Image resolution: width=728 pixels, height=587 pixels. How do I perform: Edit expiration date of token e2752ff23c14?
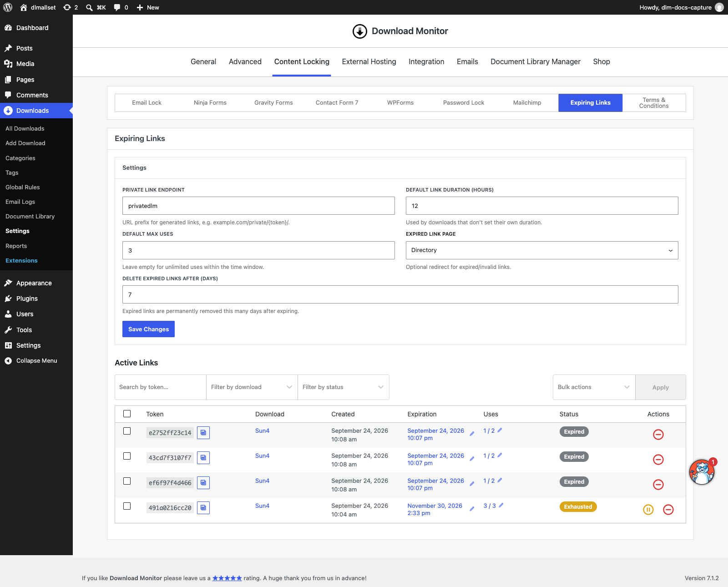(472, 434)
